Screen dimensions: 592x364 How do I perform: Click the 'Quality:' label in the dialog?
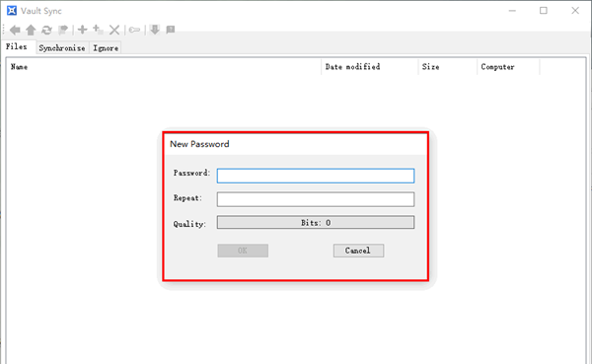(x=189, y=224)
